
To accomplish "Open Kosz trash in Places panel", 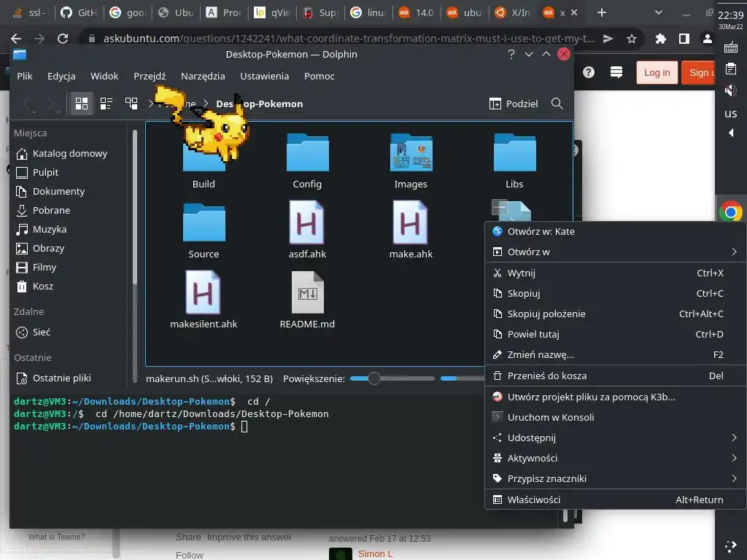I will point(69,286).
